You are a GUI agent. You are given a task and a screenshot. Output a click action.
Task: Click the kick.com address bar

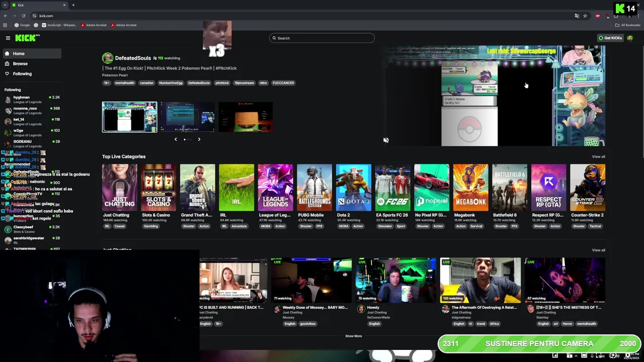pos(302,16)
